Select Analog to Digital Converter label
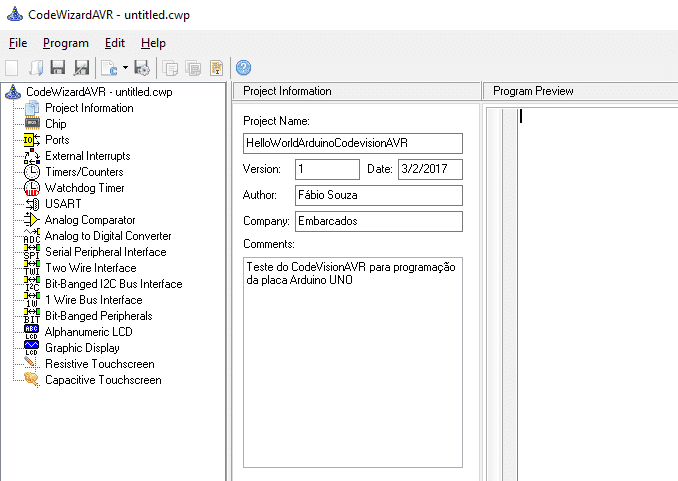 [108, 236]
